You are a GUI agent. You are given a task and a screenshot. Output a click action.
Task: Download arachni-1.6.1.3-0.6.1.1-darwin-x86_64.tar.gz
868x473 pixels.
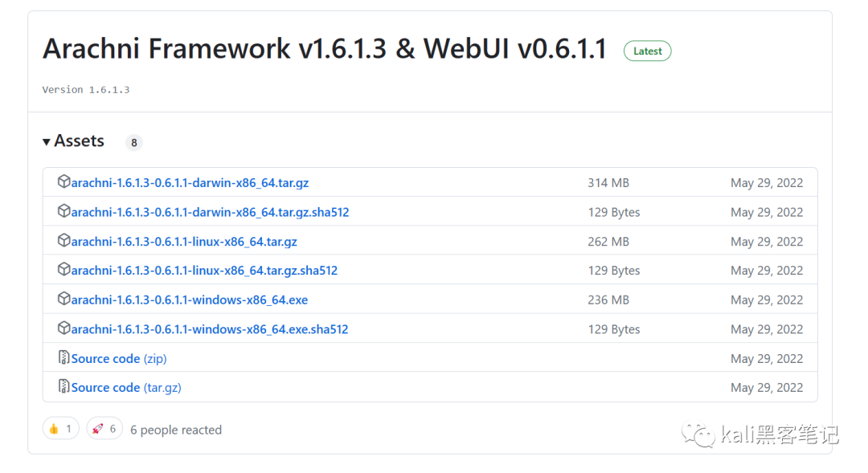190,183
